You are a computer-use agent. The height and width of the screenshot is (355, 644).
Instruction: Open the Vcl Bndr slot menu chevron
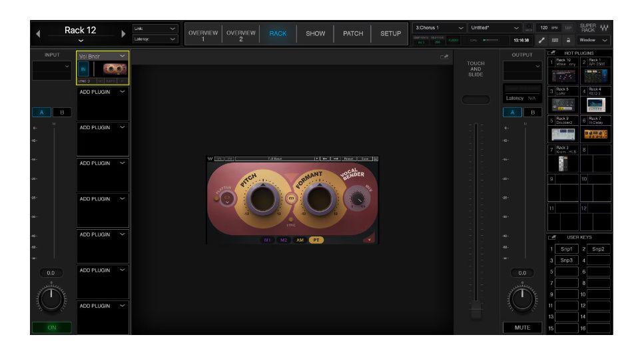point(123,56)
